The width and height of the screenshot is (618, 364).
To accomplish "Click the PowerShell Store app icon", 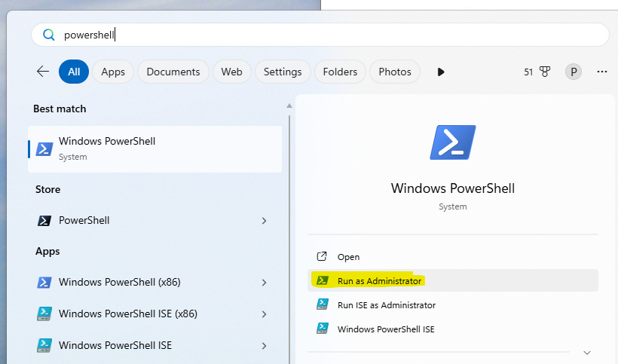I will coord(44,221).
